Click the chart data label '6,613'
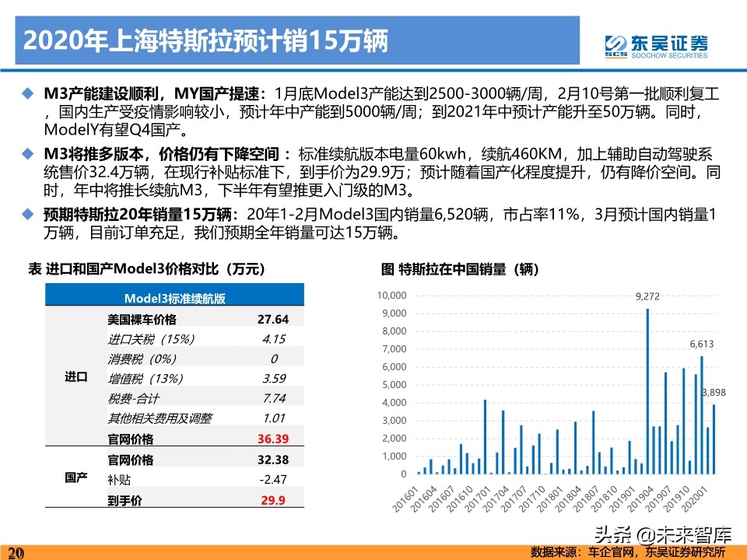This screenshot has width=747, height=560. (702, 344)
